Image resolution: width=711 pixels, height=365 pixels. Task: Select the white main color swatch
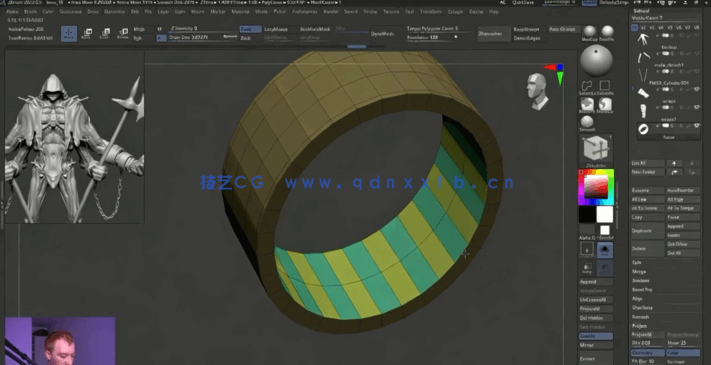tap(604, 214)
